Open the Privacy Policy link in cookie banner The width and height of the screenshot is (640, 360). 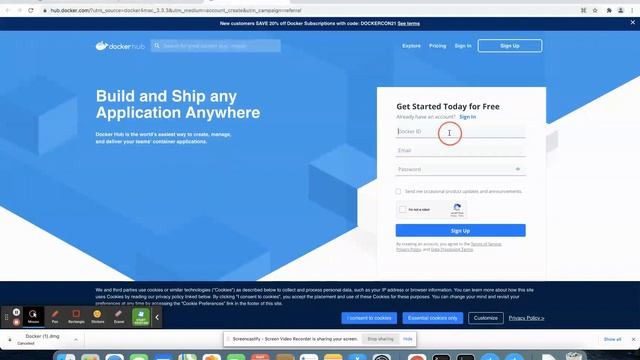click(526, 318)
